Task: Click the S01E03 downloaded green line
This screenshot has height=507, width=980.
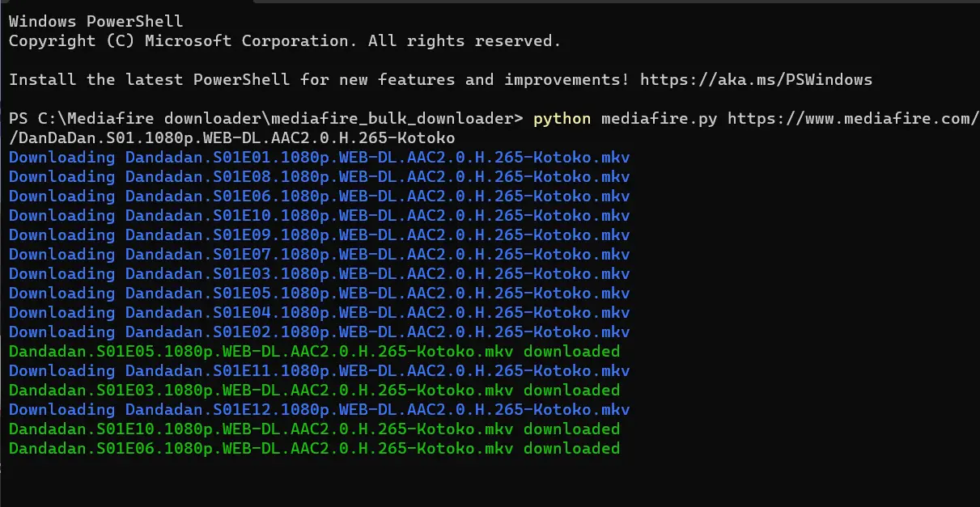Action: point(315,391)
